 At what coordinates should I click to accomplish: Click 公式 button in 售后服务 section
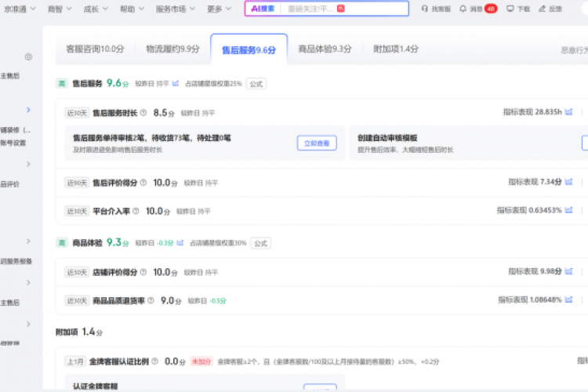tap(256, 84)
